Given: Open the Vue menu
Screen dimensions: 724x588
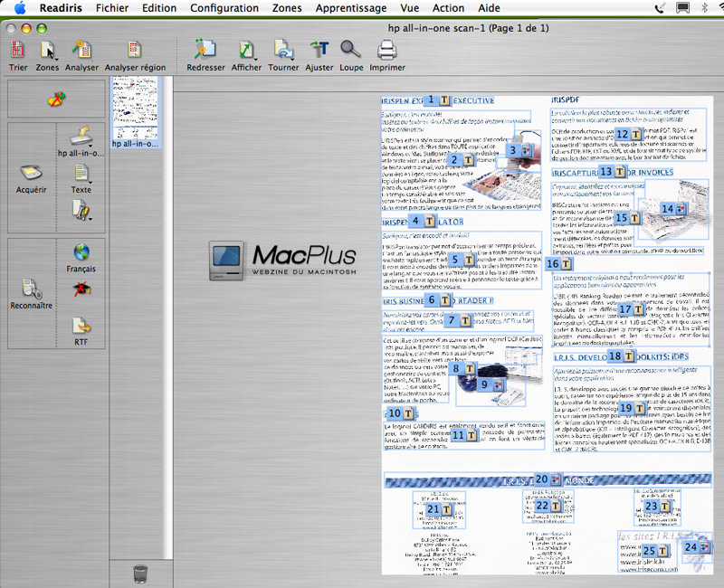Looking at the screenshot, I should coord(410,8).
